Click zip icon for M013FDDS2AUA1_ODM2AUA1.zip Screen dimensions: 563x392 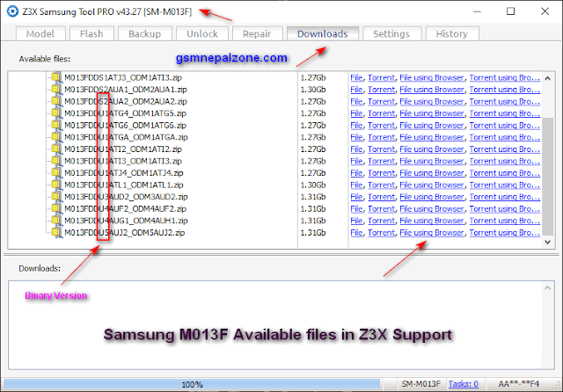pos(56,89)
